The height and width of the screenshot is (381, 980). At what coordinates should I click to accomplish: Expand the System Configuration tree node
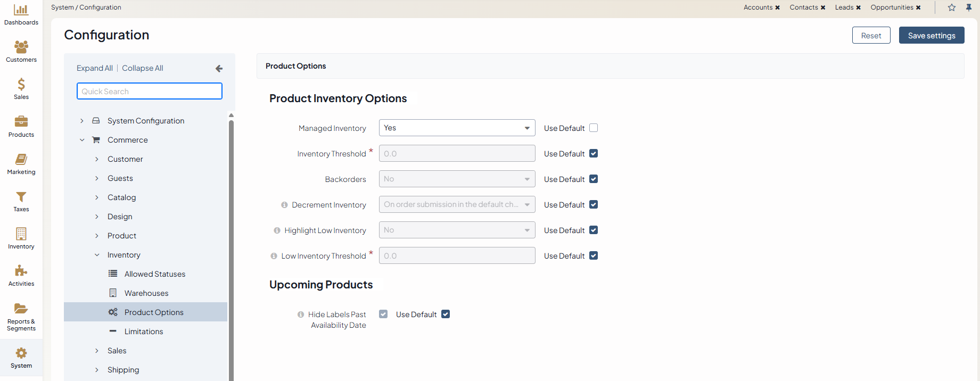(82, 121)
